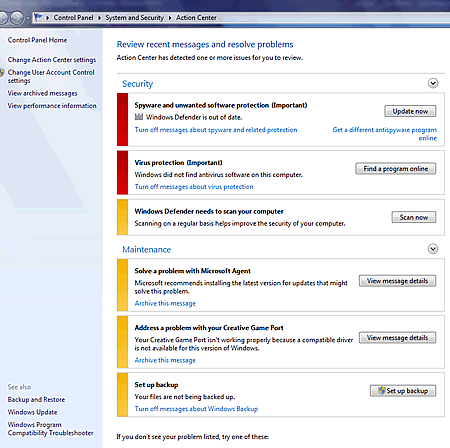Click 'Windows Defender needs to scan your computer' title
Image resolution: width=450 pixels, height=448 pixels.
[209, 211]
